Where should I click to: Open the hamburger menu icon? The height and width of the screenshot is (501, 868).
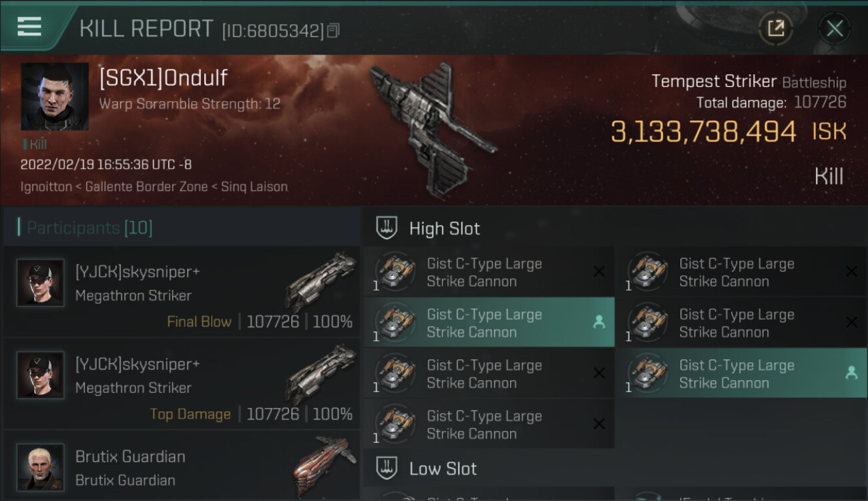pyautogui.click(x=29, y=27)
